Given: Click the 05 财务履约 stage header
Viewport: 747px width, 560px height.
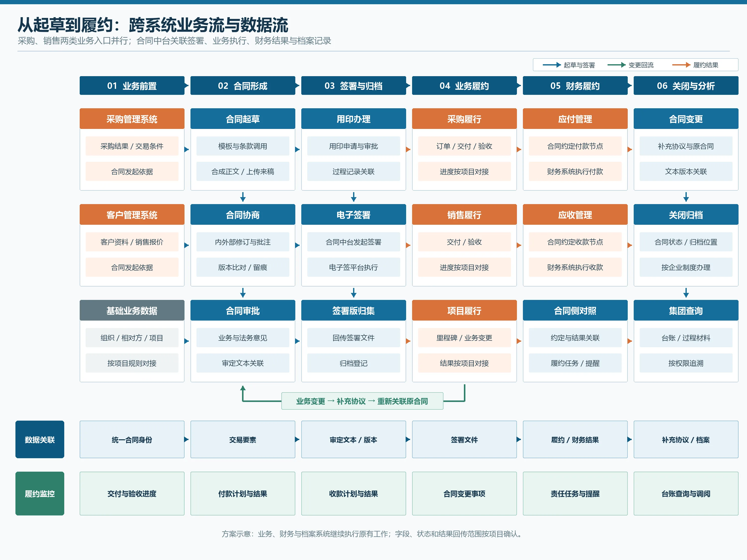Looking at the screenshot, I should 575,86.
